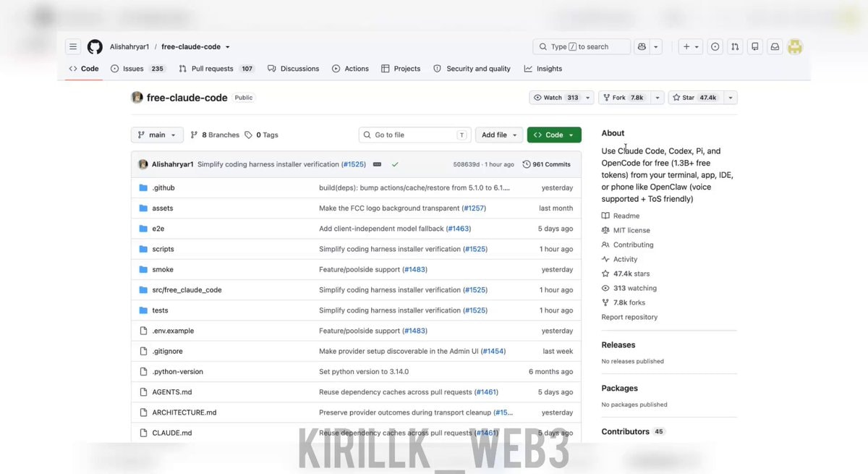Open the user profile avatar menu
This screenshot has height=474, width=868.
point(795,47)
